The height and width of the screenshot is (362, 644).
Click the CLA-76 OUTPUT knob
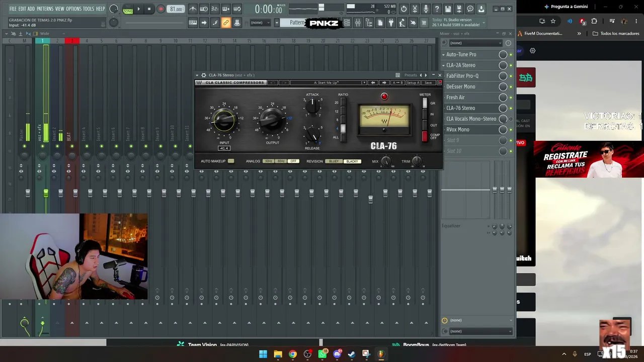(x=272, y=120)
